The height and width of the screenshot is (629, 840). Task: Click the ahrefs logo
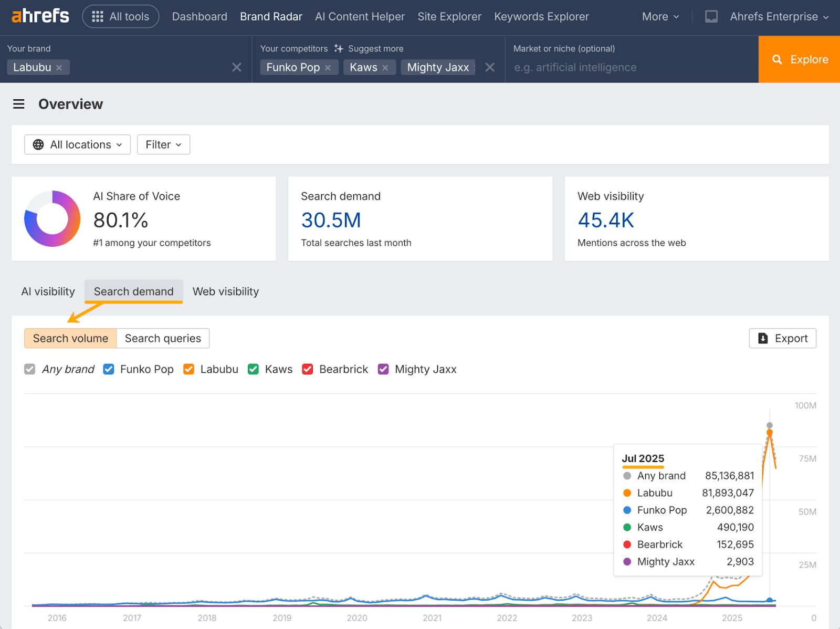click(40, 16)
